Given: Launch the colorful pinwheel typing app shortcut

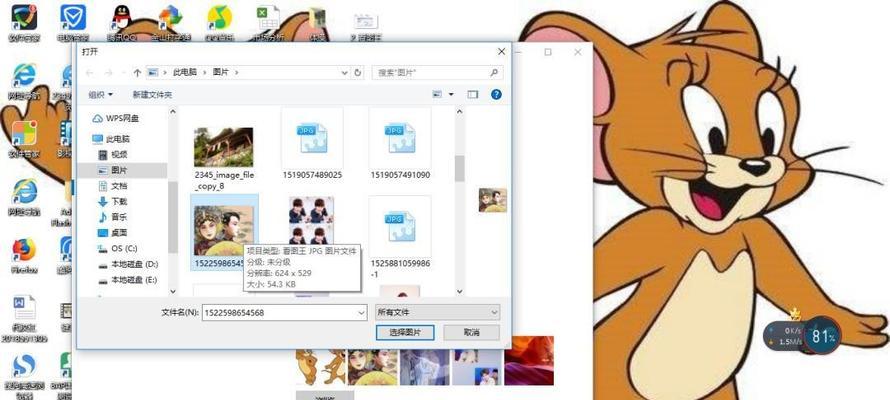Looking at the screenshot, I should click(170, 23).
